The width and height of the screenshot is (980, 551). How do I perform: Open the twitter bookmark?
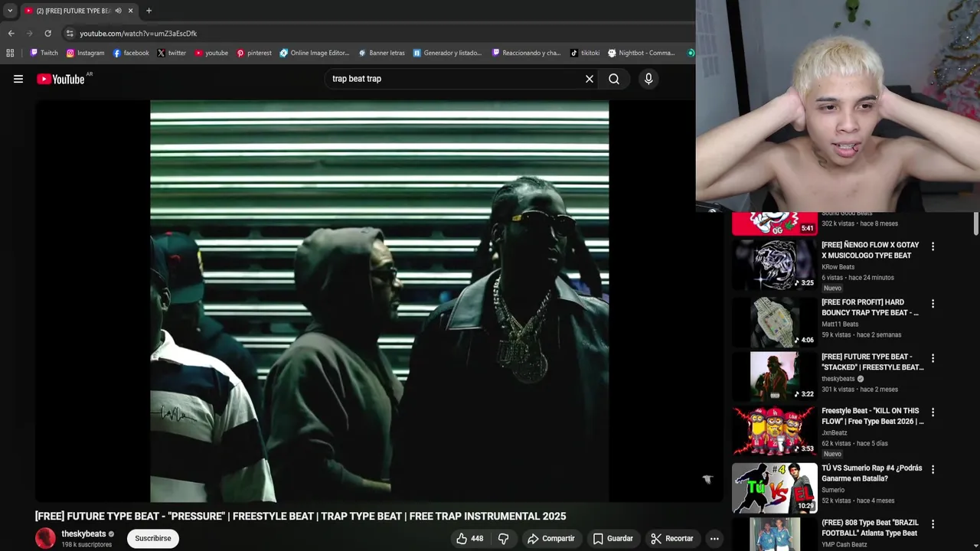coord(171,53)
